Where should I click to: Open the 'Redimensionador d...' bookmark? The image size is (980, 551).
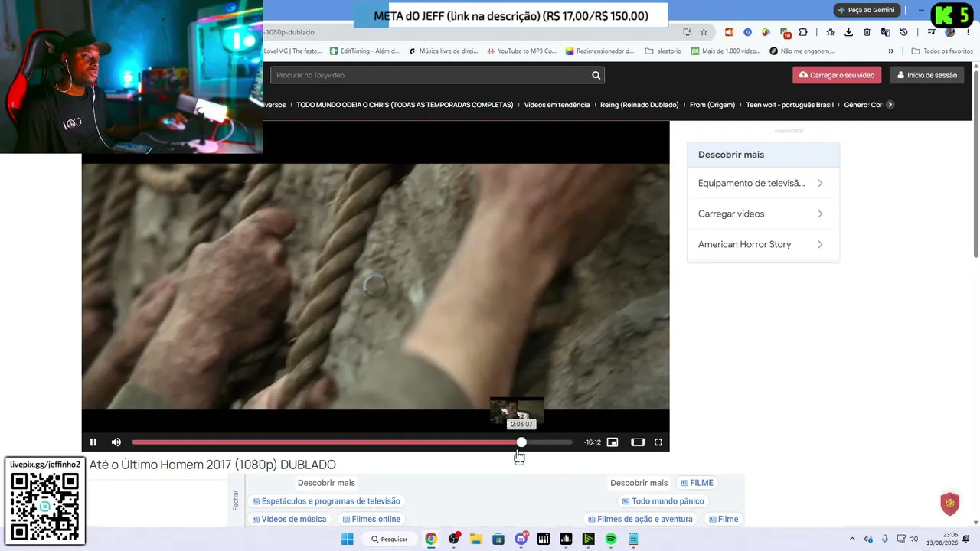point(600,51)
